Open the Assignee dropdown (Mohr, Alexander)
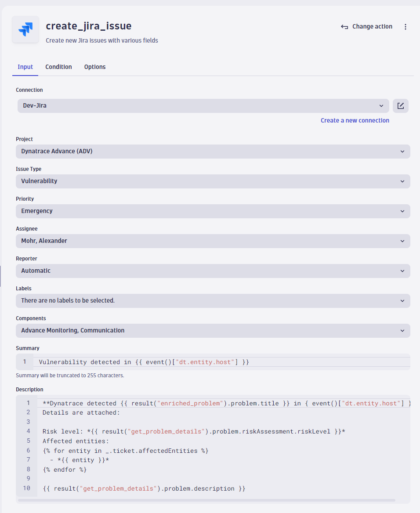 click(x=213, y=241)
